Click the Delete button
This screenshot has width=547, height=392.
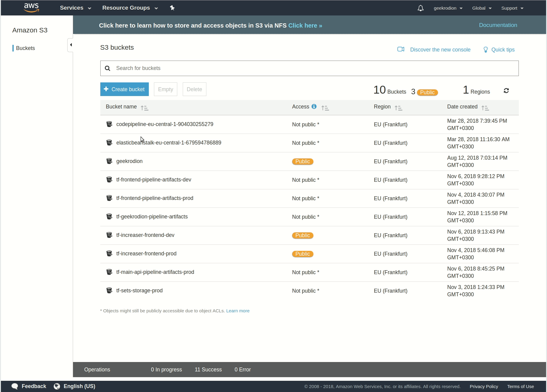click(194, 89)
